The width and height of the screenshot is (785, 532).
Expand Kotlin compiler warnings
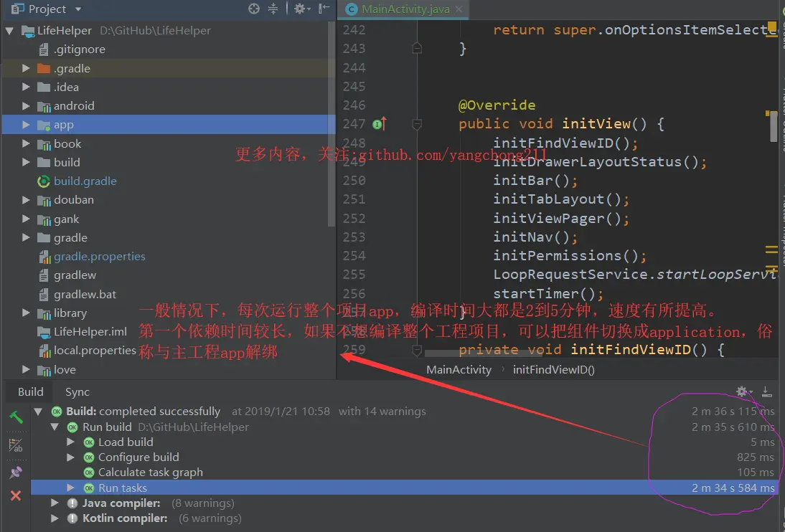pyautogui.click(x=55, y=518)
